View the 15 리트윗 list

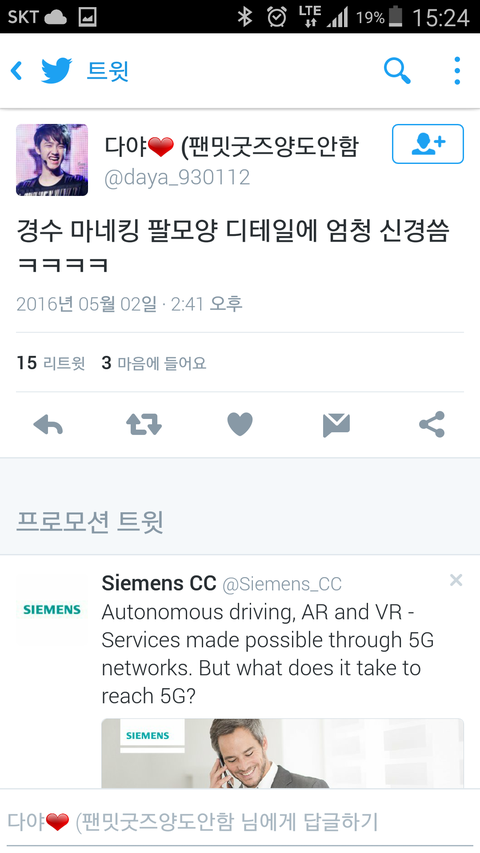tap(51, 363)
